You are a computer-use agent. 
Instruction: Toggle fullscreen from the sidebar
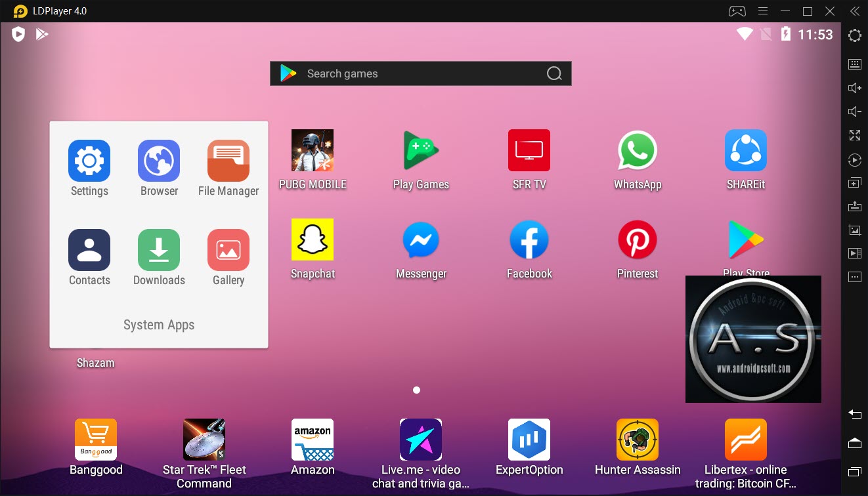click(x=855, y=135)
